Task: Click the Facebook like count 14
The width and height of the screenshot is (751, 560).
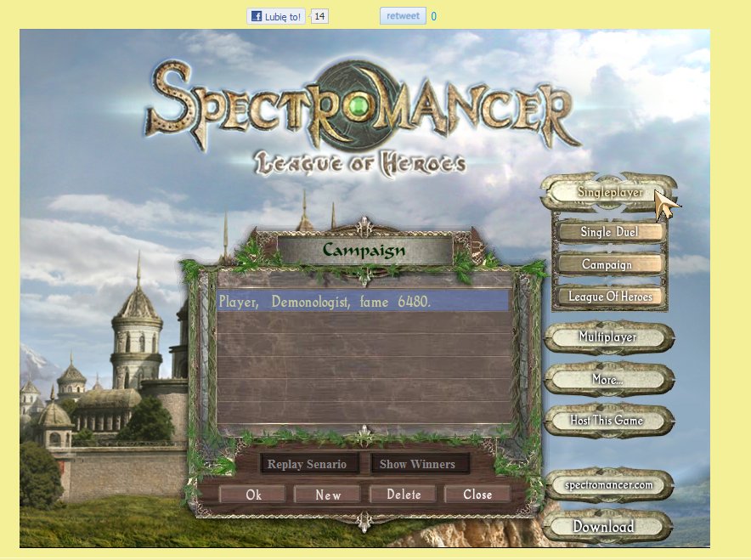Action: 319,16
